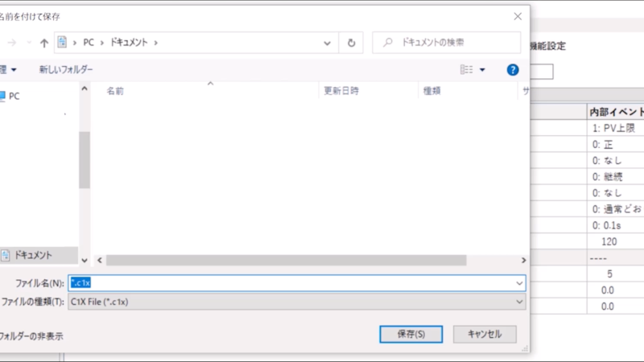Viewport: 644px width, 362px height.
Task: Select ドキュメント in the navigation pane
Action: [31, 255]
